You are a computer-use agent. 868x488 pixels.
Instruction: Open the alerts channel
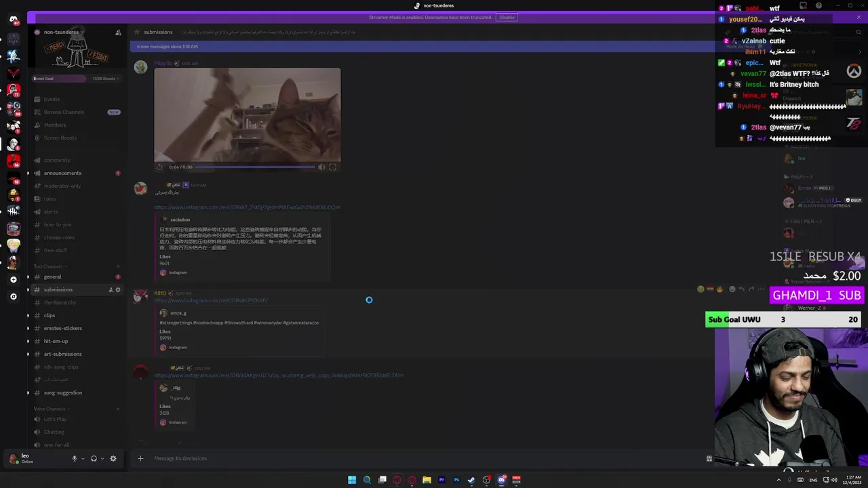pos(77,211)
